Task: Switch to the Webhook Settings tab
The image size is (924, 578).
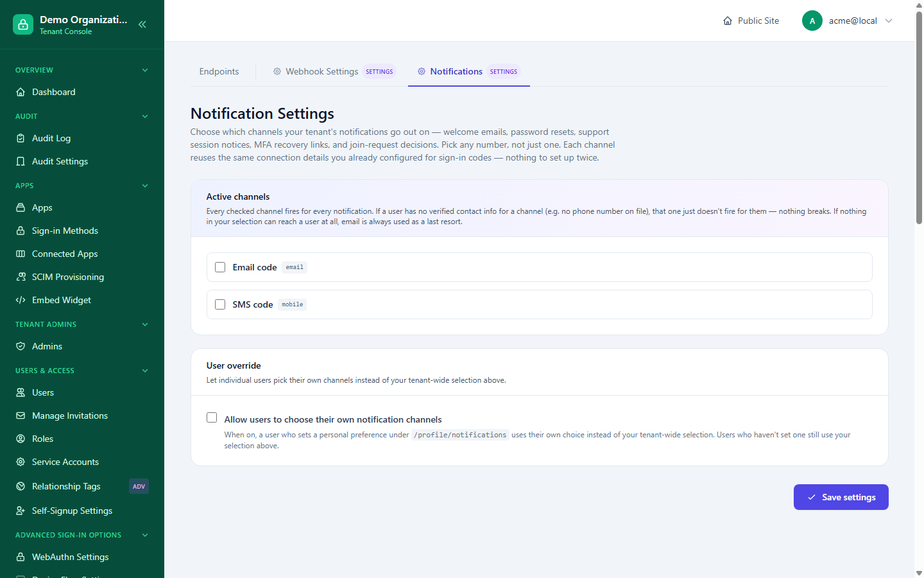Action: (334, 71)
